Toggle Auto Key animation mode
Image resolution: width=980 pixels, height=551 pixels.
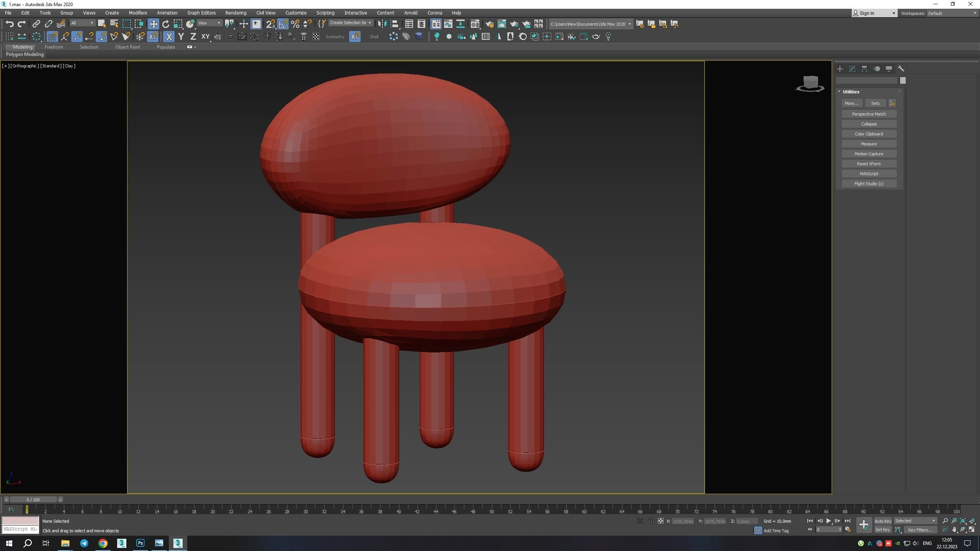click(x=882, y=521)
